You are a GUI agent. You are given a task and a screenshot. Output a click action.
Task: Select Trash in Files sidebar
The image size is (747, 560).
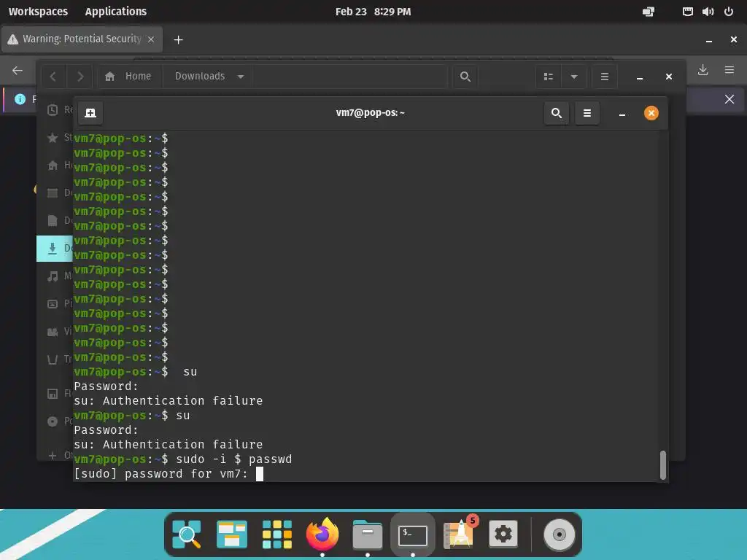pos(55,359)
